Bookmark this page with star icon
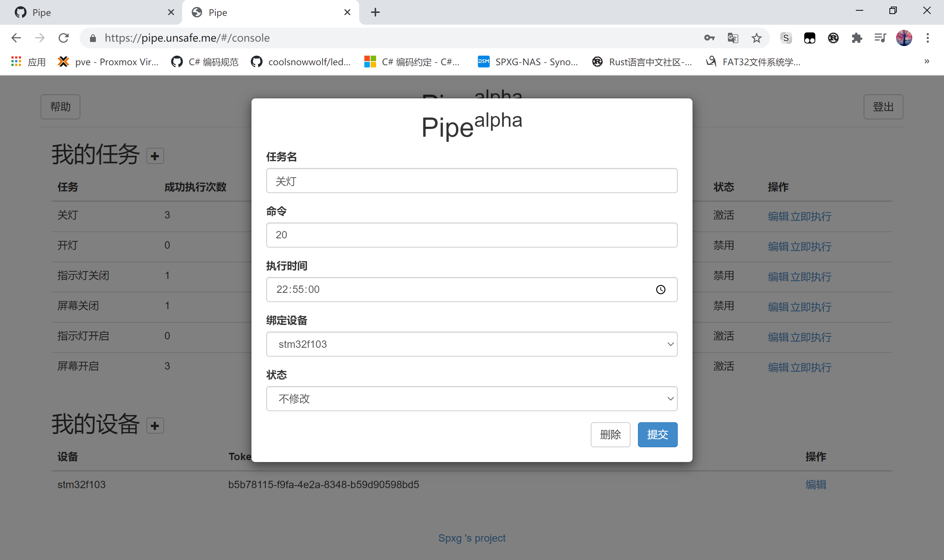944x560 pixels. tap(756, 38)
